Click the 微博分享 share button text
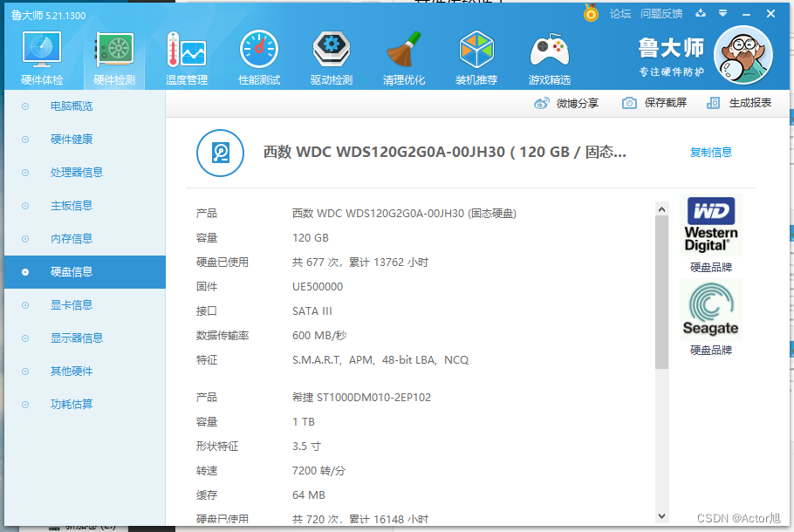Viewport: 794px width, 532px height. click(578, 103)
